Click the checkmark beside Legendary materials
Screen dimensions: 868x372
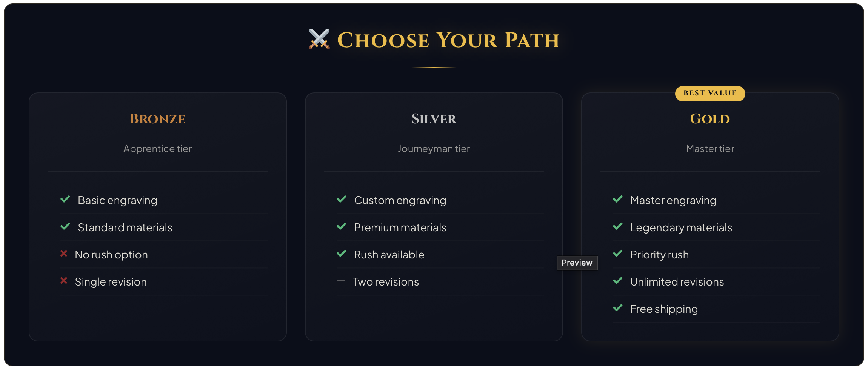(618, 226)
